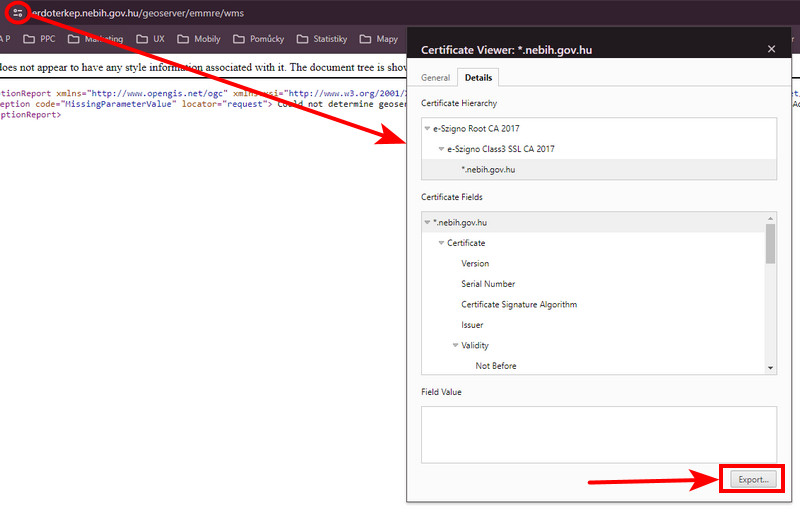Click the site information icon in address bar

(18, 13)
